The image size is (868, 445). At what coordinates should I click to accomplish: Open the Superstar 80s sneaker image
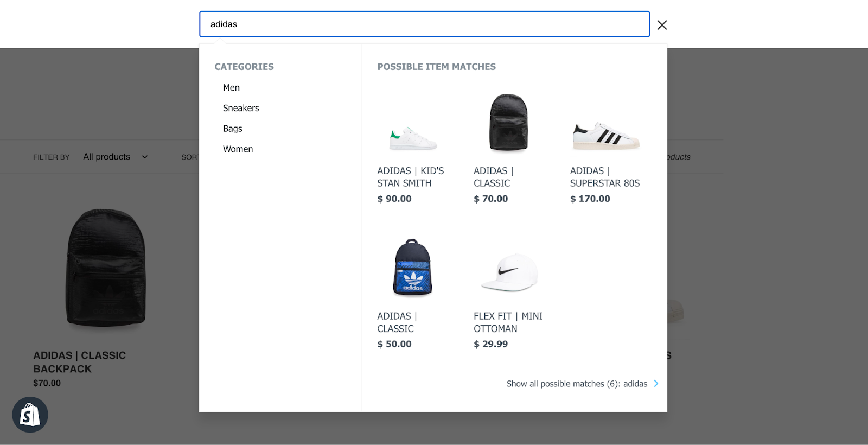605,136
